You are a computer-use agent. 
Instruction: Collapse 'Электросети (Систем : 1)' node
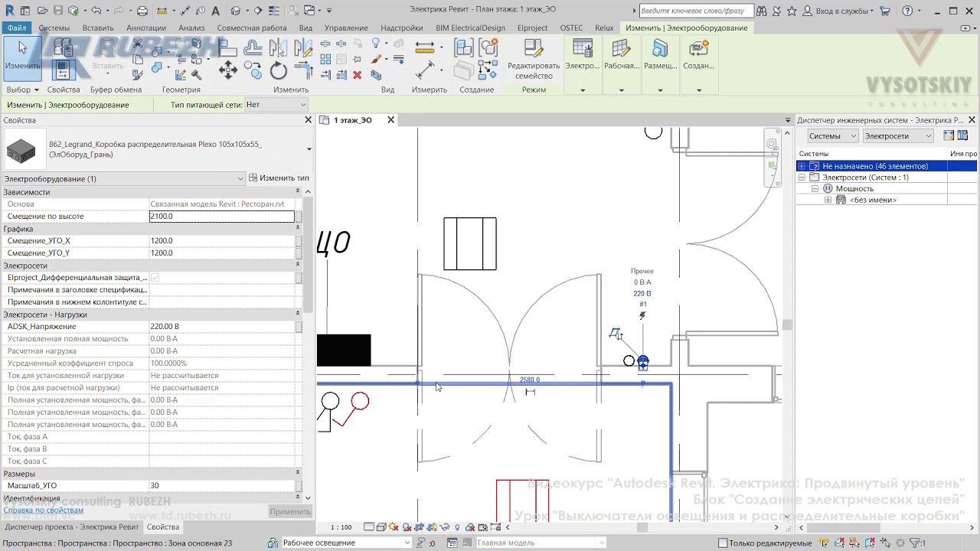point(802,178)
